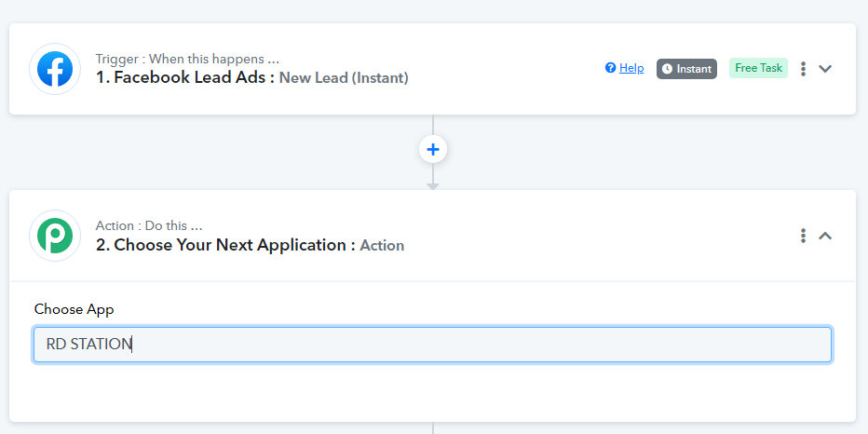This screenshot has width=868, height=434.
Task: Click the Free Task badge
Action: click(x=758, y=68)
